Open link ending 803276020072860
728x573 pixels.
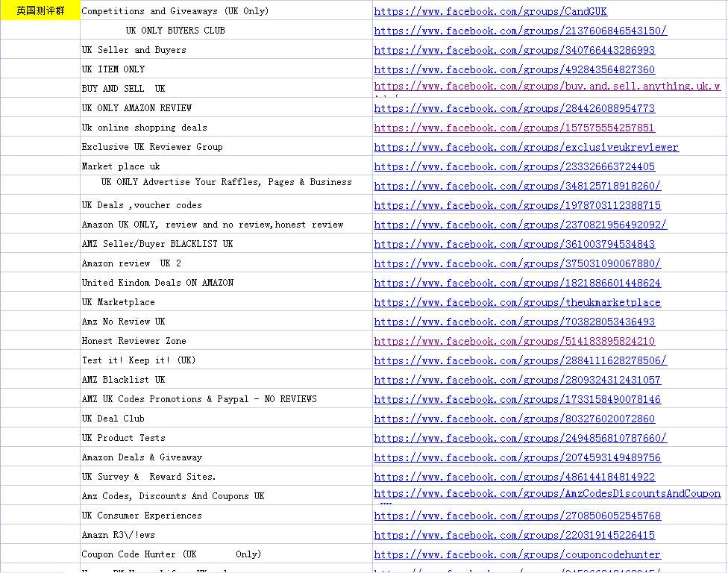pos(515,419)
